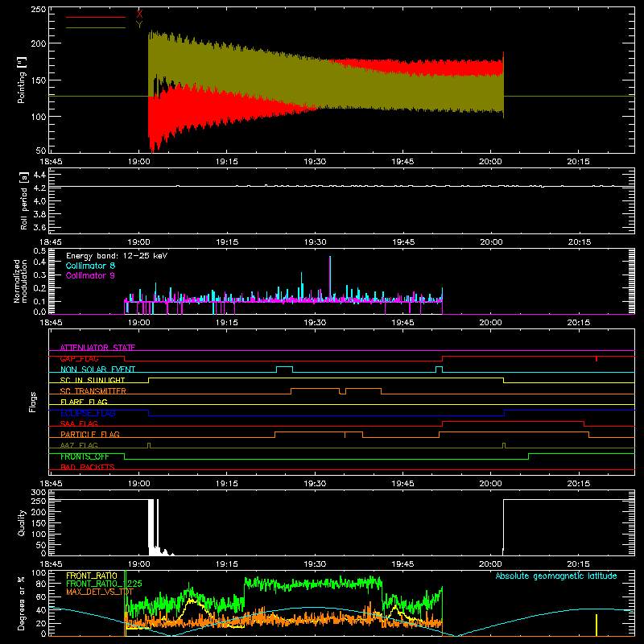Viewport: 644px width, 644px height.
Task: Click the 19:45 tick label under Flags panel
Action: pyautogui.click(x=402, y=484)
